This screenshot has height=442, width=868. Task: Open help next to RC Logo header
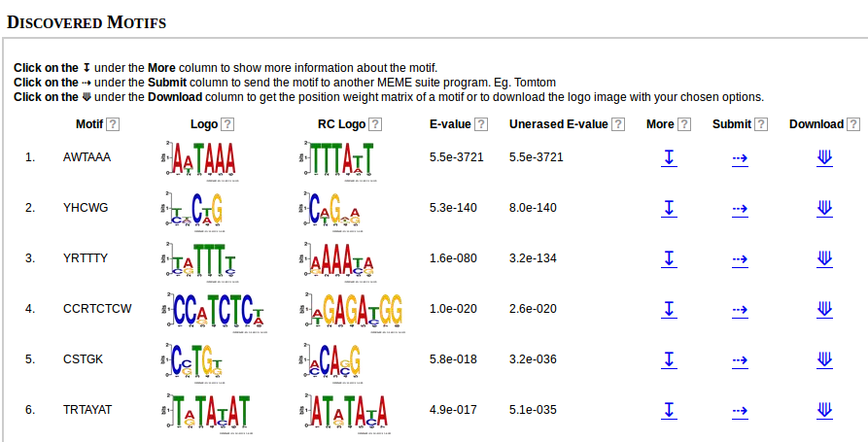[375, 124]
